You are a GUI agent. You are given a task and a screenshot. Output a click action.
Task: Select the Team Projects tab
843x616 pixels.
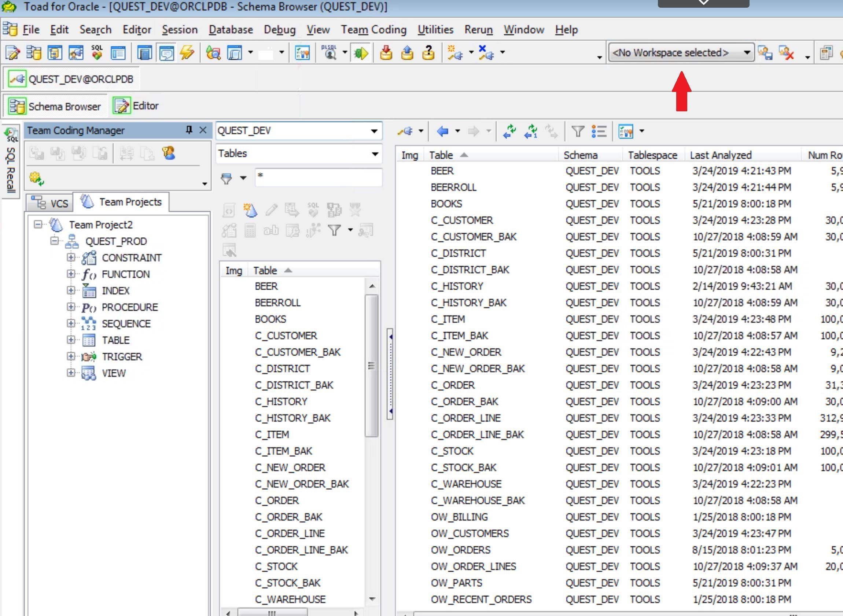click(121, 202)
